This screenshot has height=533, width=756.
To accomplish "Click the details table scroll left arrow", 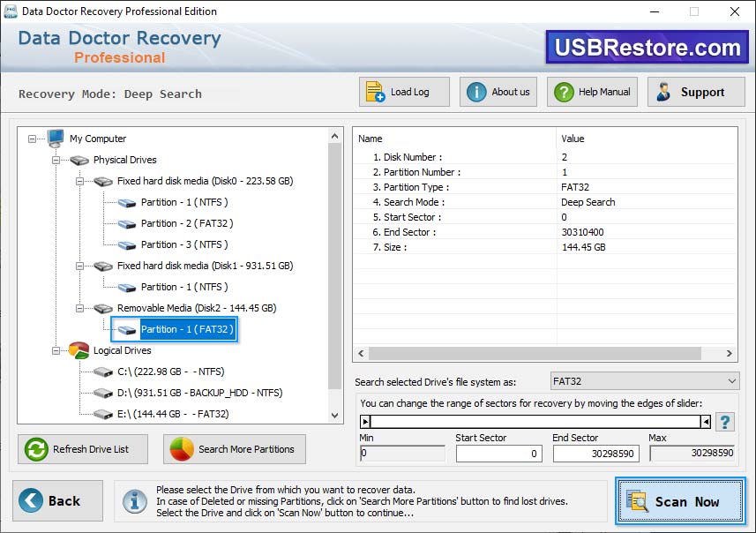I will click(361, 353).
